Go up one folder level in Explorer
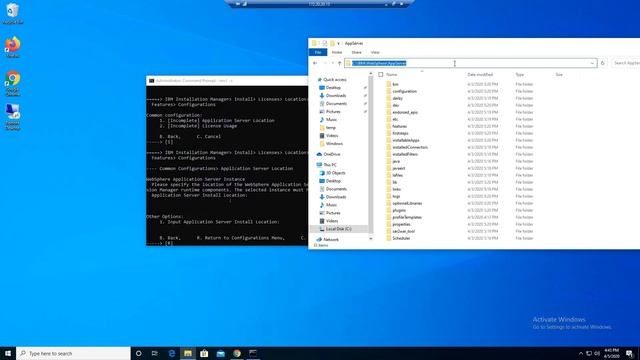The width and height of the screenshot is (640, 360). pyautogui.click(x=340, y=63)
